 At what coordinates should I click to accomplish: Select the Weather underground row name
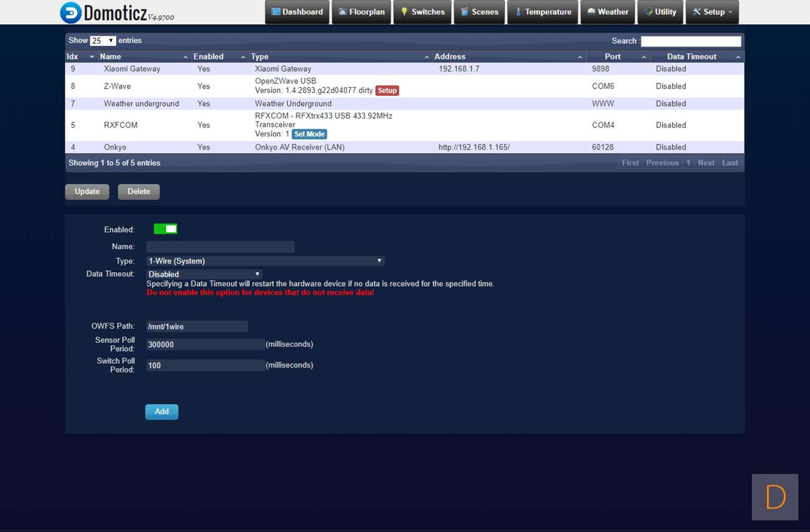(141, 104)
